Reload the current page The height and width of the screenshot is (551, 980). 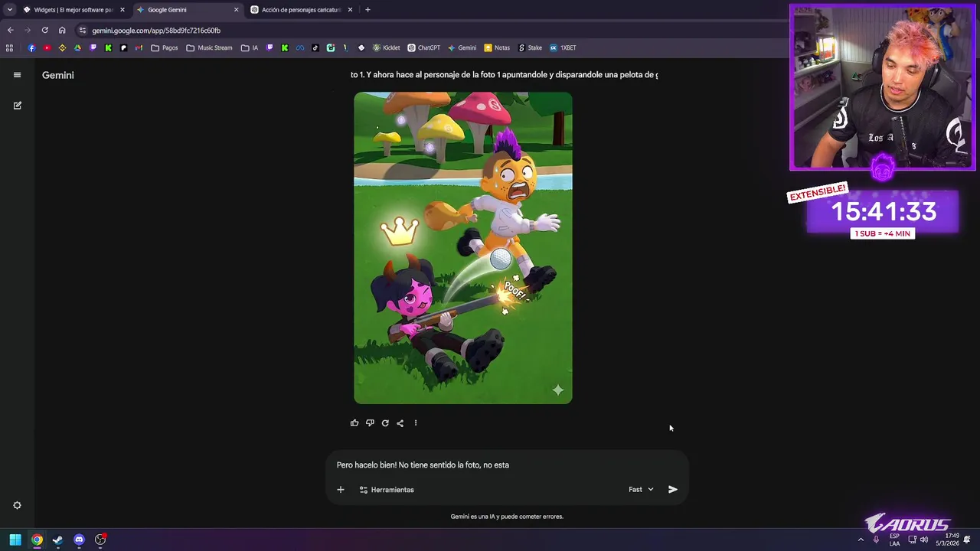coord(45,31)
